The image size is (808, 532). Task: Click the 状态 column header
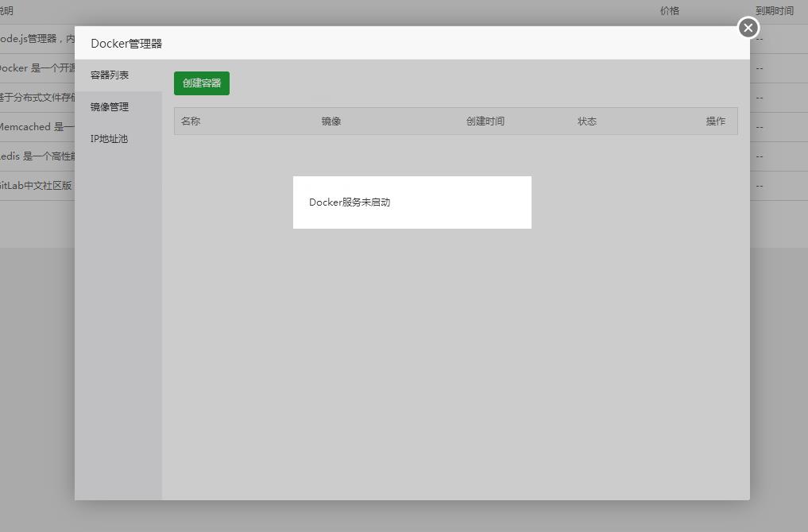[x=587, y=121]
